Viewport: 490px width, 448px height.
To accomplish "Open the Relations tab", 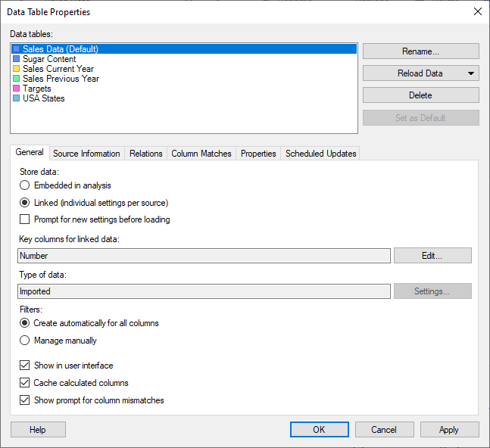I will click(146, 154).
